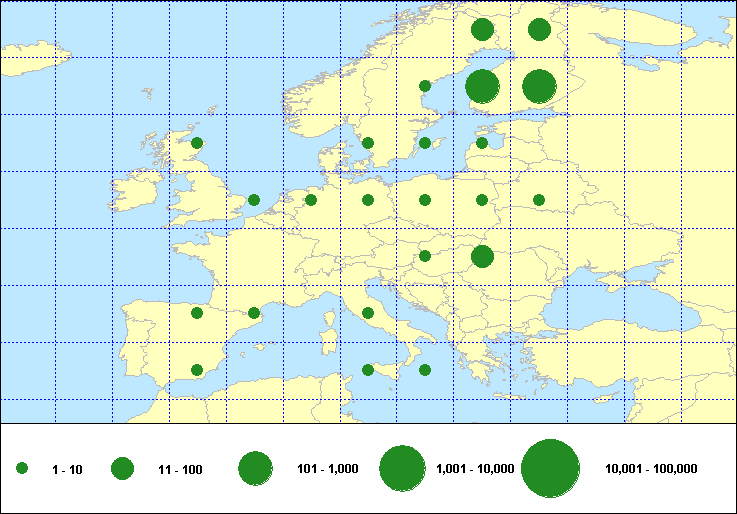
Task: Click the green dot in northern Spain
Action: tap(197, 313)
